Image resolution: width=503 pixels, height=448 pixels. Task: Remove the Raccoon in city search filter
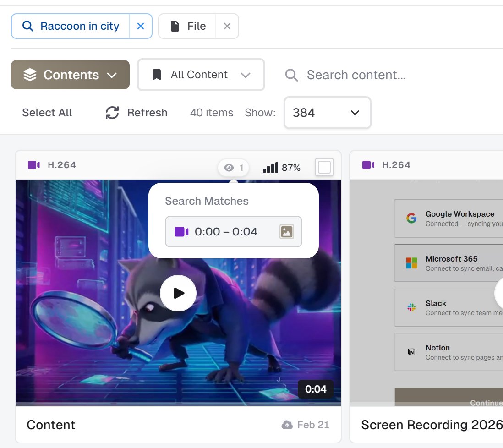pos(141,26)
